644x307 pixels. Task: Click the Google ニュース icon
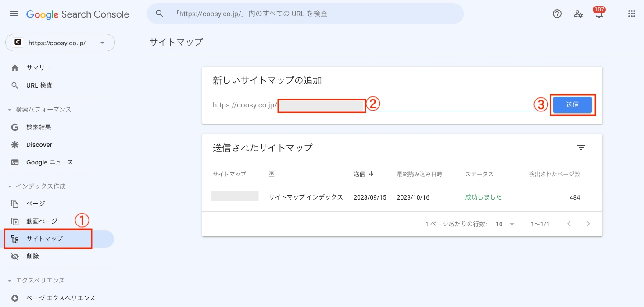tap(15, 162)
